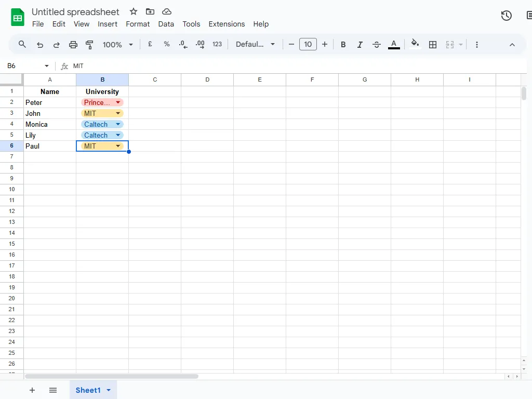Redo the last action
This screenshot has width=532, height=399.
56,45
